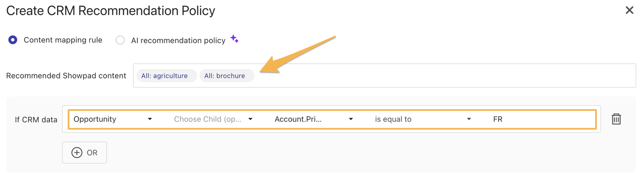Click the arrow next to 'is equal to'
Image resolution: width=644 pixels, height=173 pixels.
[469, 119]
